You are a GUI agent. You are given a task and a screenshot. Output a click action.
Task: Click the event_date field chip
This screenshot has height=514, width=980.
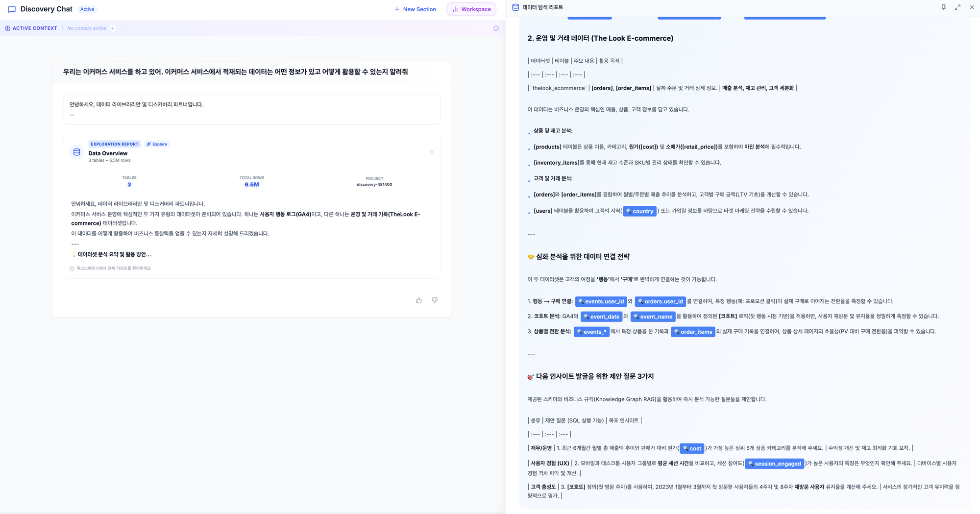pyautogui.click(x=601, y=317)
